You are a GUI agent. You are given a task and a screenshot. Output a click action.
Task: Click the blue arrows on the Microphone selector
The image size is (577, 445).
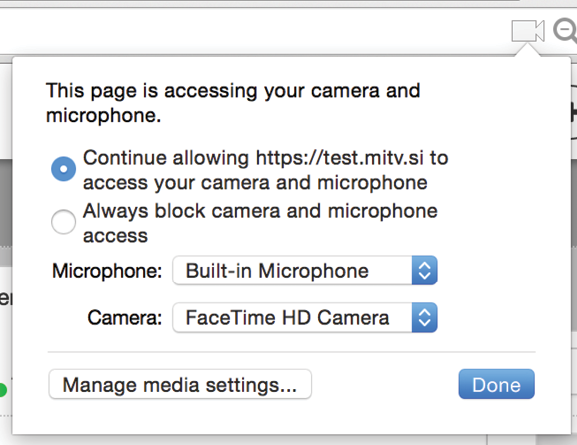tap(425, 271)
